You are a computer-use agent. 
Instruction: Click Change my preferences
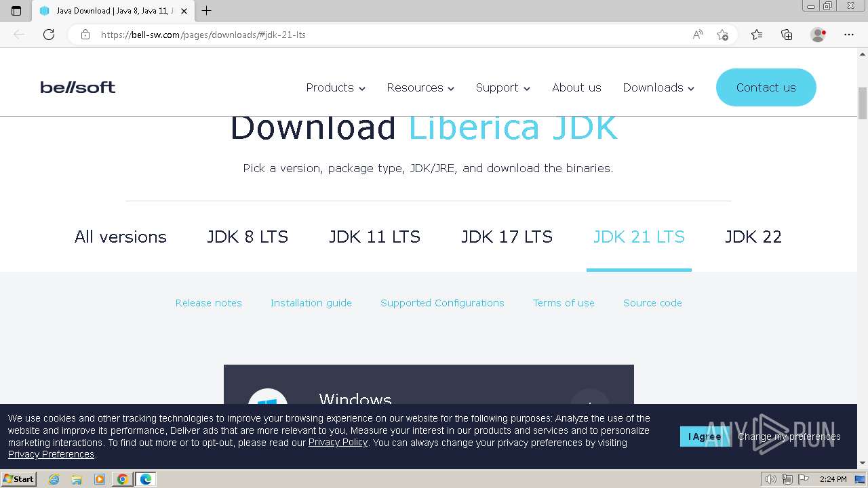tap(789, 436)
